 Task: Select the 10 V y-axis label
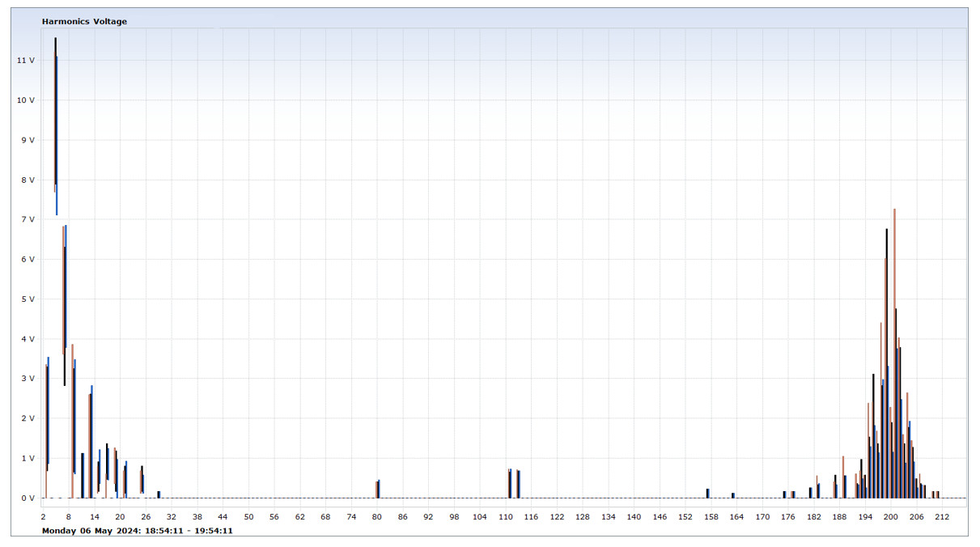[26, 100]
